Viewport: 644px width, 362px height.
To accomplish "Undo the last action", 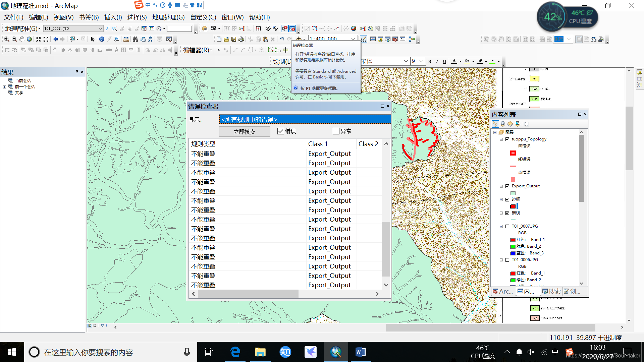I will click(282, 39).
